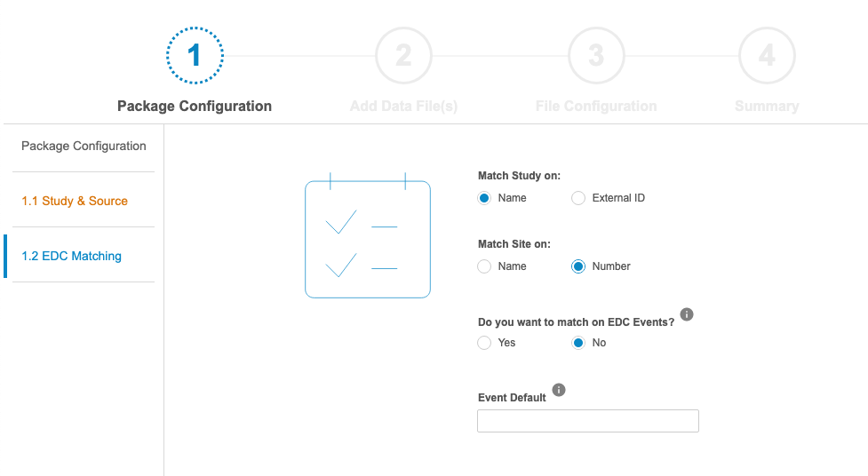This screenshot has width=868, height=476.
Task: Click info icon next to Event Default
Action: (559, 390)
